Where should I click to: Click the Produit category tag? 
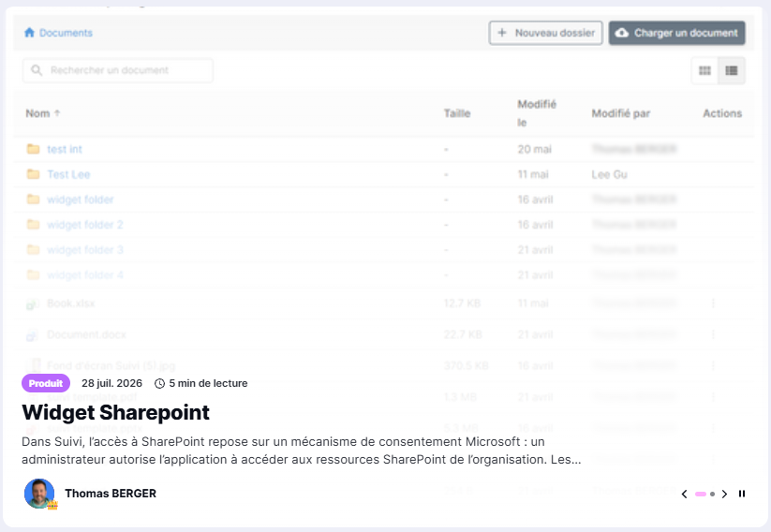point(46,383)
